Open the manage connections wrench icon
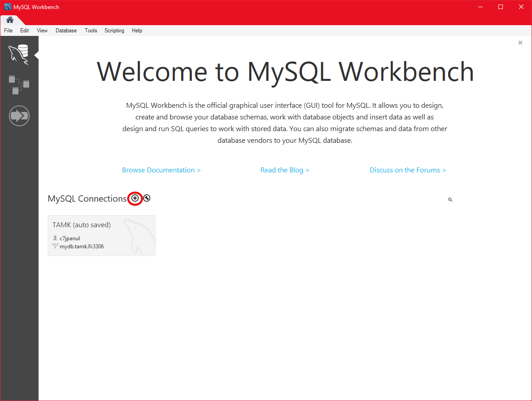 tap(147, 198)
